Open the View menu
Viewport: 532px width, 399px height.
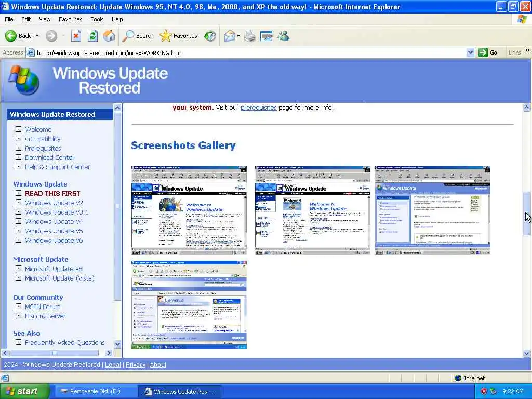point(45,19)
